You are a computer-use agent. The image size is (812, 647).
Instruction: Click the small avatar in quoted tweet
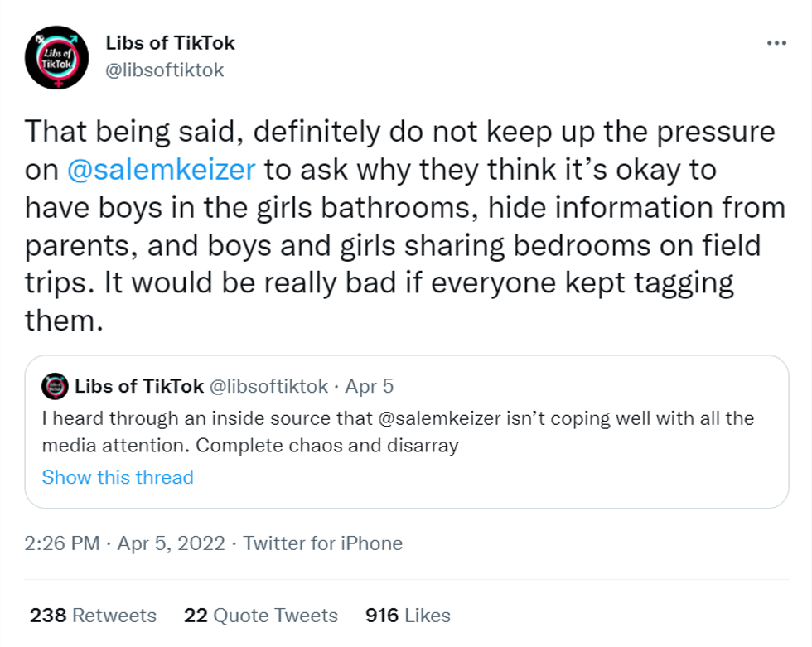tap(56, 386)
